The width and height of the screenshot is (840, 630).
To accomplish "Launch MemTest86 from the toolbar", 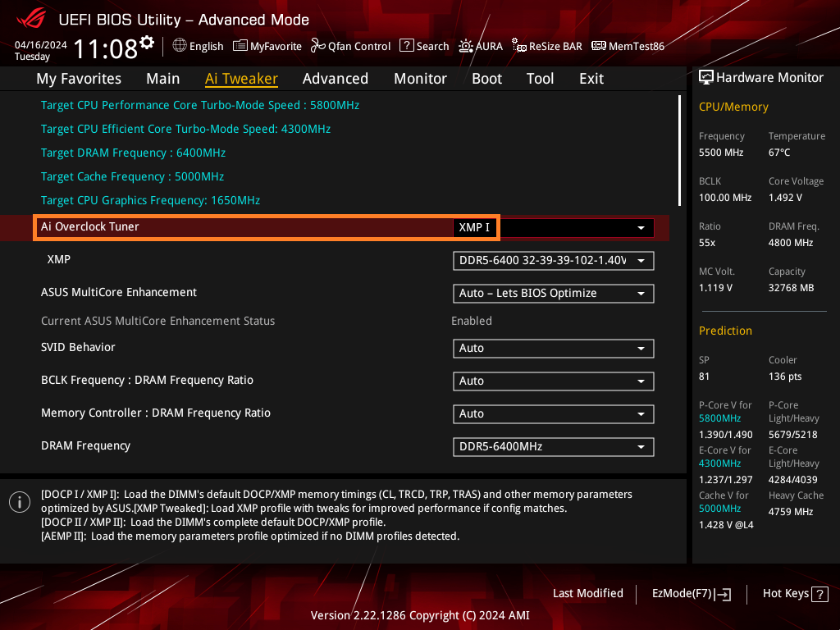I will click(x=598, y=46).
